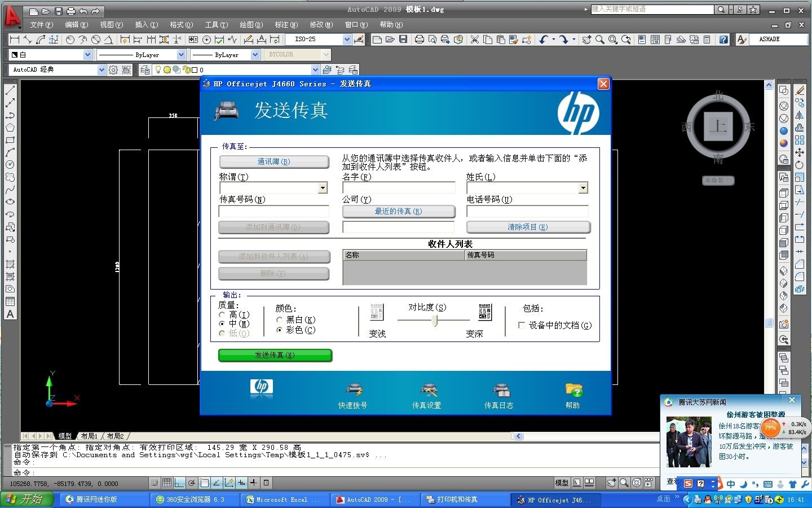812x508 pixels.
Task: Open the 标注 (Dimension) menu
Action: pos(286,25)
